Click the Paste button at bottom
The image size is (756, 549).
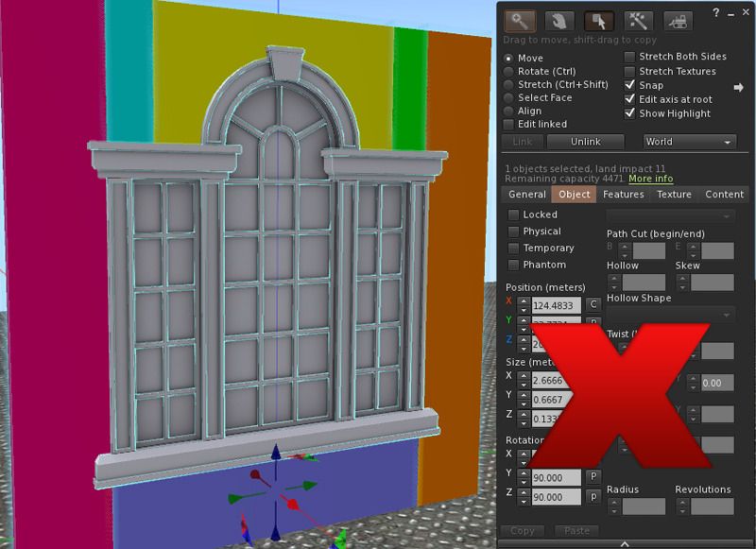click(576, 531)
